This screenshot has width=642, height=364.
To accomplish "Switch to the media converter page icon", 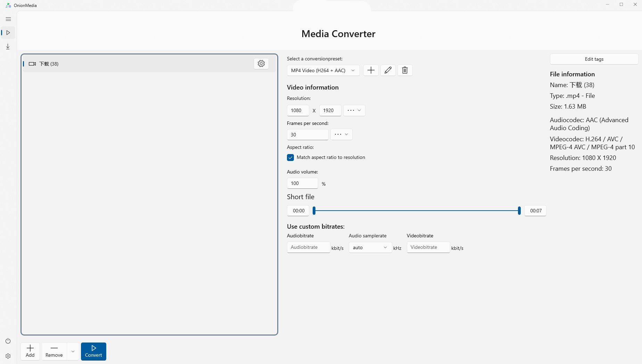I will point(8,33).
